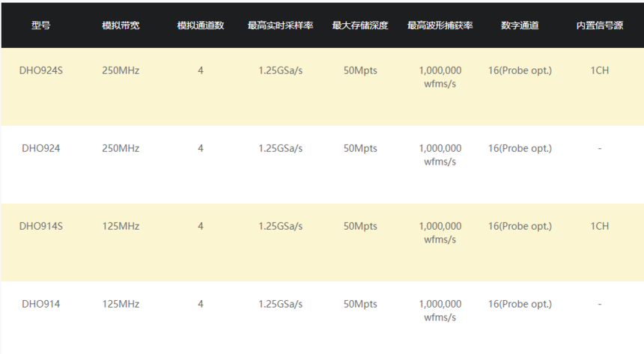Click the dash signal source in DHO924 row
The image size is (644, 354).
click(600, 149)
